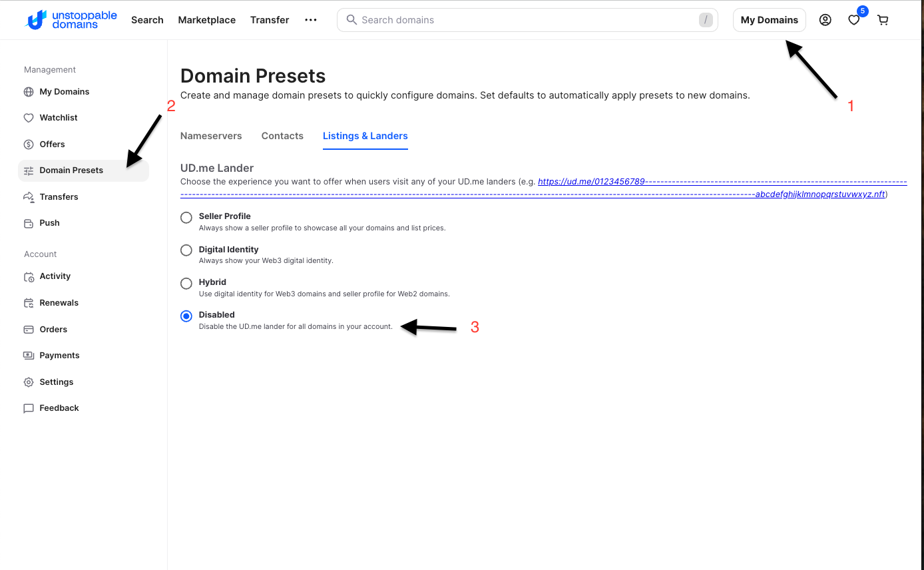Image resolution: width=924 pixels, height=570 pixels.
Task: Click the My Domains header button
Action: tap(770, 20)
